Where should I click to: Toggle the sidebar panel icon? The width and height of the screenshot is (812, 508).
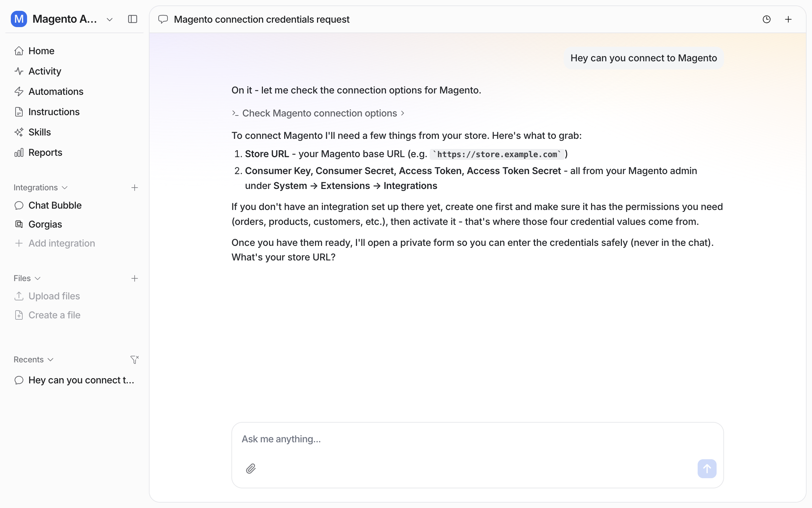tap(133, 19)
